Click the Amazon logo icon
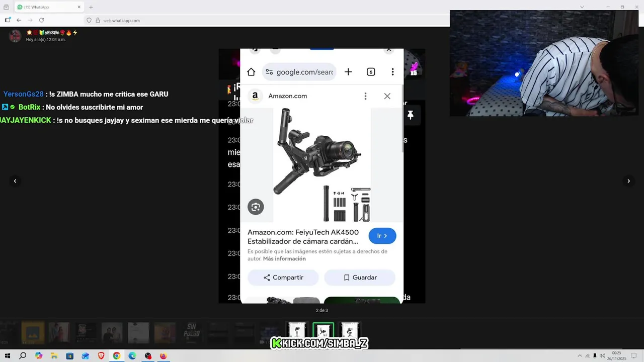 point(255,96)
